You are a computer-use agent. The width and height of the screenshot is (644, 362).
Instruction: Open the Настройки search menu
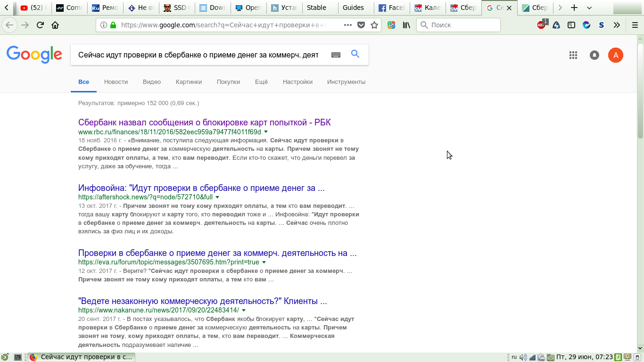[x=297, y=82]
